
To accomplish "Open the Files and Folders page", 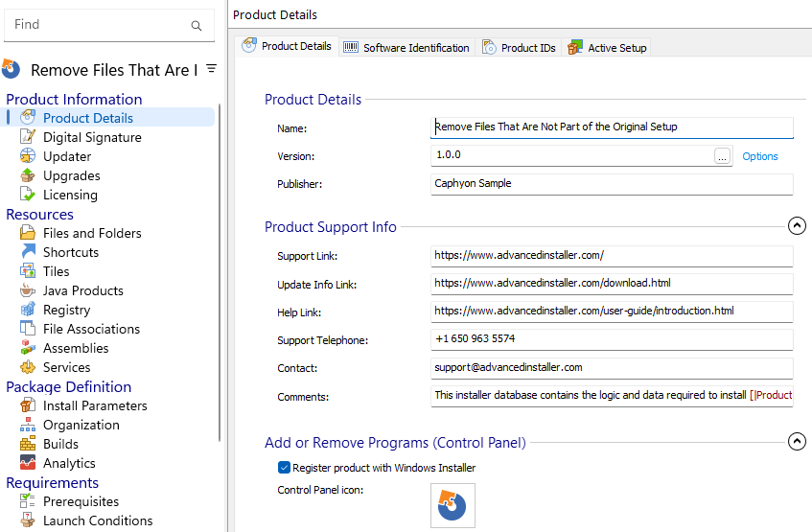I will [x=92, y=233].
